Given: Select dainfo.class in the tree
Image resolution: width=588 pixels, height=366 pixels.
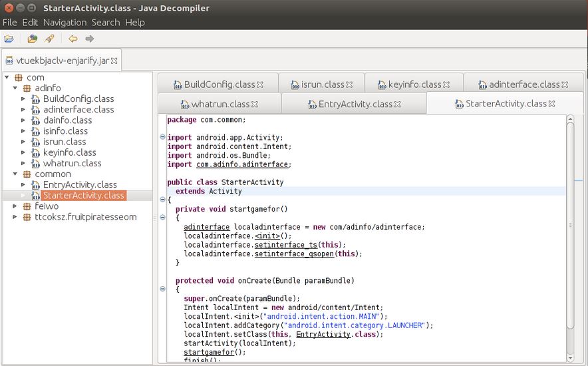Looking at the screenshot, I should (67, 120).
